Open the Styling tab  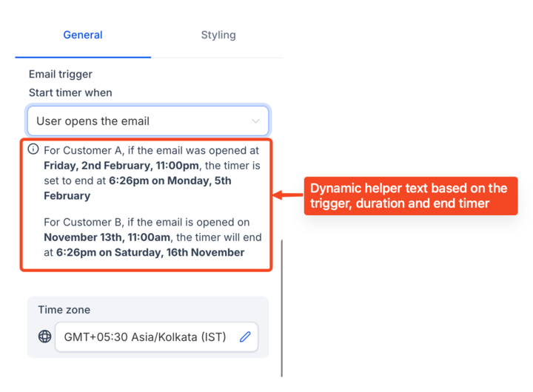coord(218,35)
